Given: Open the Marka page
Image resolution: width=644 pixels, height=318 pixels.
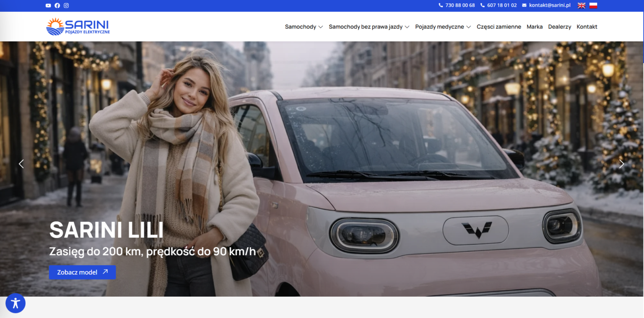Looking at the screenshot, I should [535, 27].
